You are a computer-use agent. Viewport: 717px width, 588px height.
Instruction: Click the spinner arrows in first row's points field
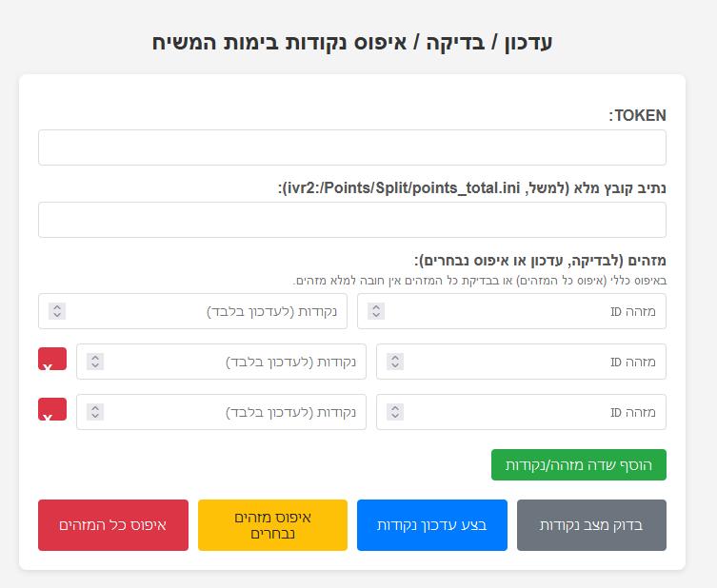pos(57,311)
